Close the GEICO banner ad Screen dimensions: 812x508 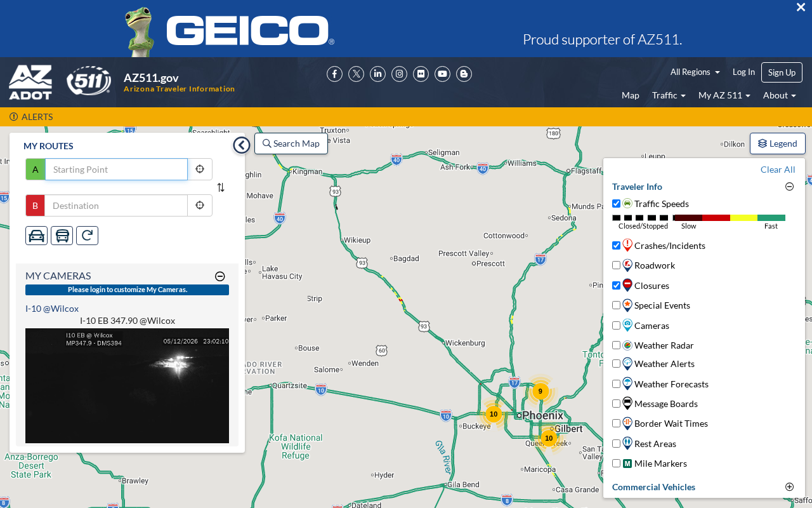801,7
